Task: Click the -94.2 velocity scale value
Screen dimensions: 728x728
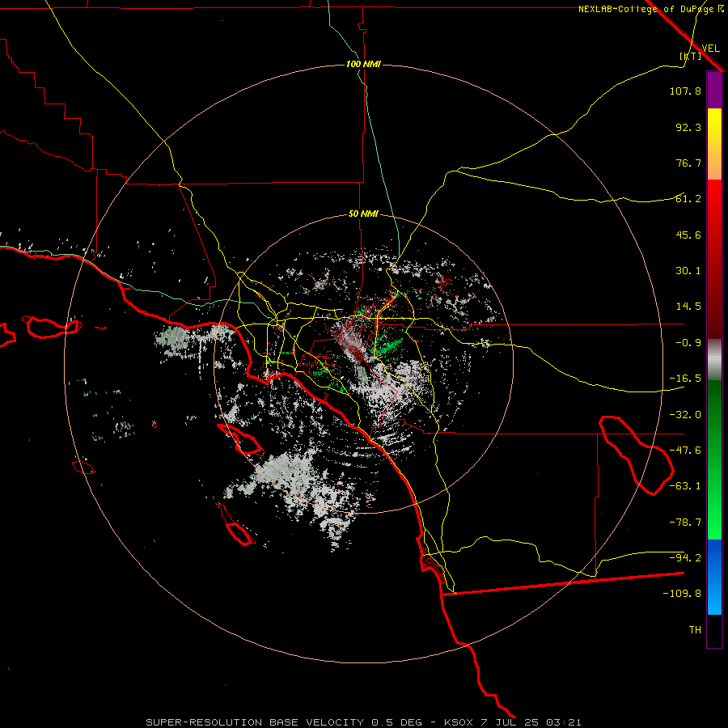Action: coord(685,558)
